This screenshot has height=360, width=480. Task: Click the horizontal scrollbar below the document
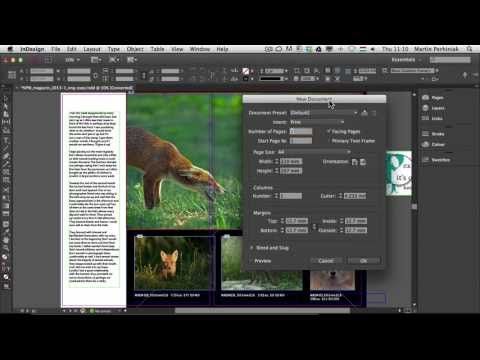262,311
